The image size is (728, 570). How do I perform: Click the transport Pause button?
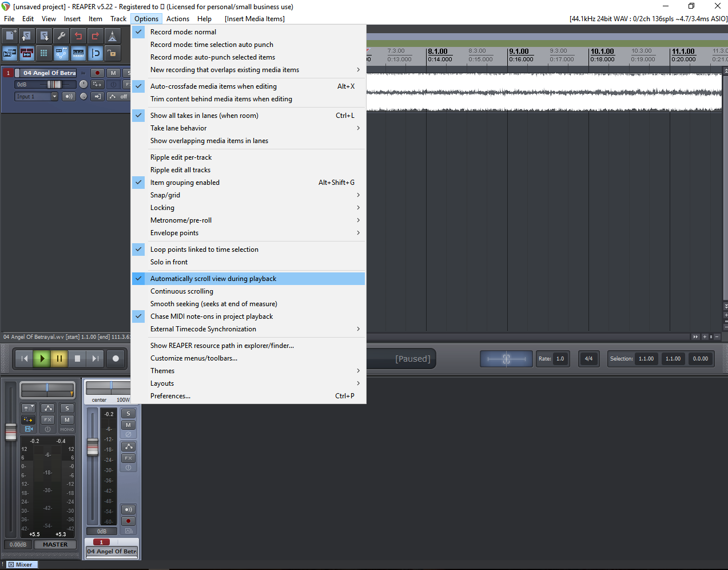(59, 358)
